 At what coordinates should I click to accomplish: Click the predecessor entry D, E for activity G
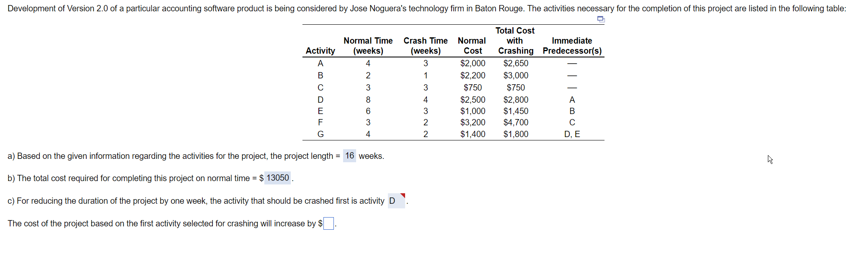pos(572,134)
